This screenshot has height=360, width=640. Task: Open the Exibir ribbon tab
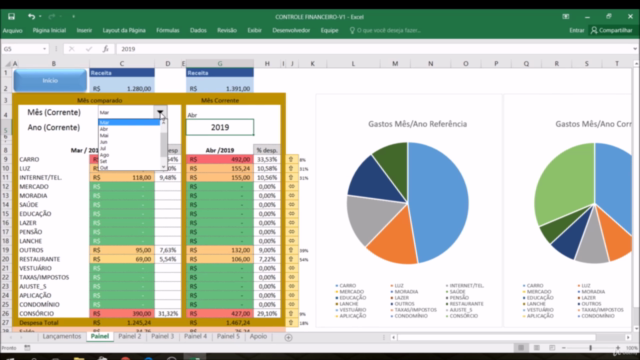[x=254, y=30]
